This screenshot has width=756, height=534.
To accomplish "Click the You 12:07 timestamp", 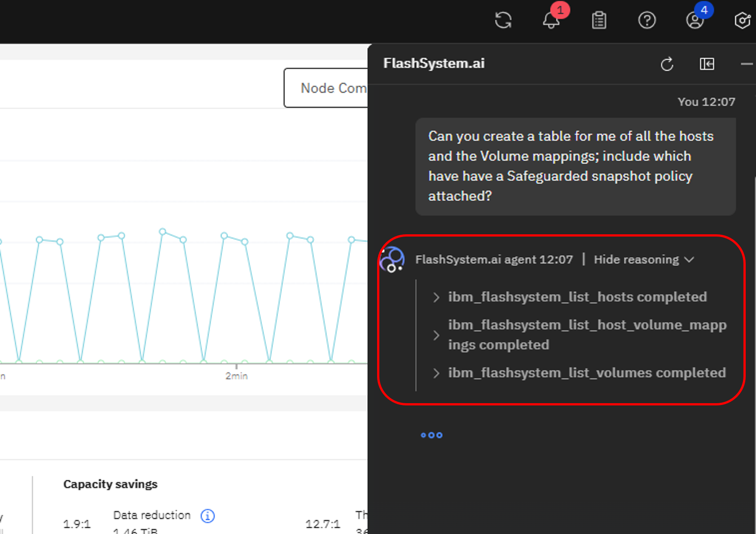I will tap(706, 102).
